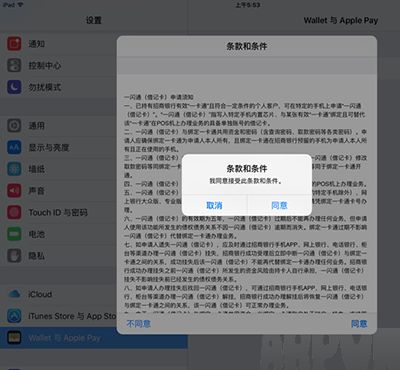Screen dimensions: 400x370
Task: Open the 墙纸 icon
Action: (14, 169)
